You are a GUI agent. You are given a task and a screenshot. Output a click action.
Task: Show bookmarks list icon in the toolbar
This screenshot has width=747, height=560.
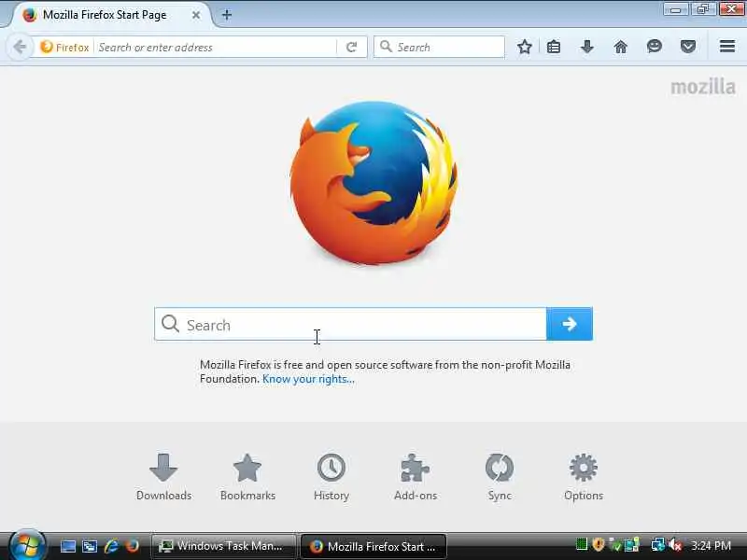[554, 47]
